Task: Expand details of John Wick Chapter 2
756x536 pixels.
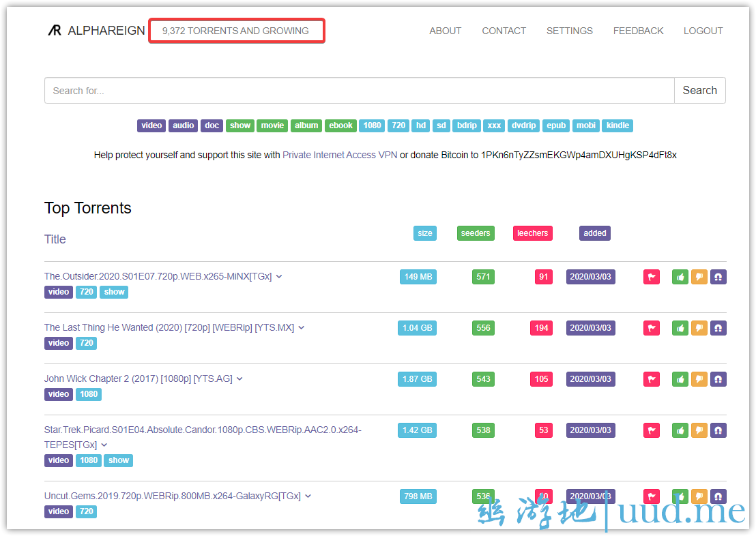Action: point(239,379)
